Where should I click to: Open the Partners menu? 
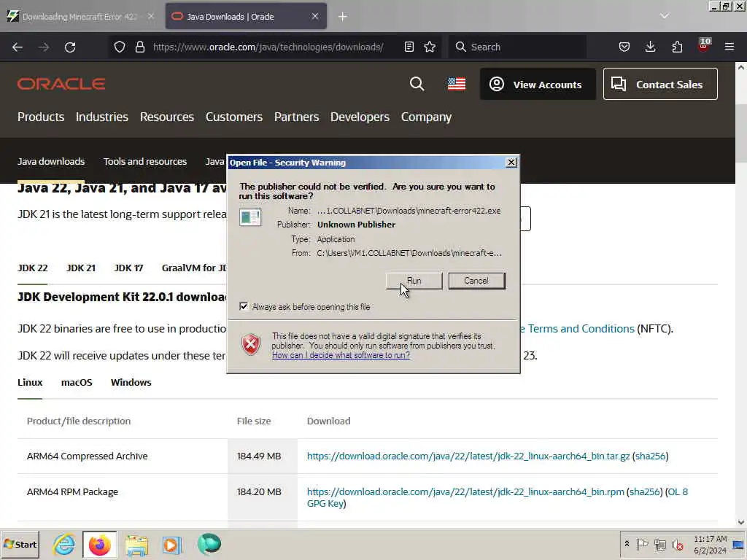click(296, 117)
